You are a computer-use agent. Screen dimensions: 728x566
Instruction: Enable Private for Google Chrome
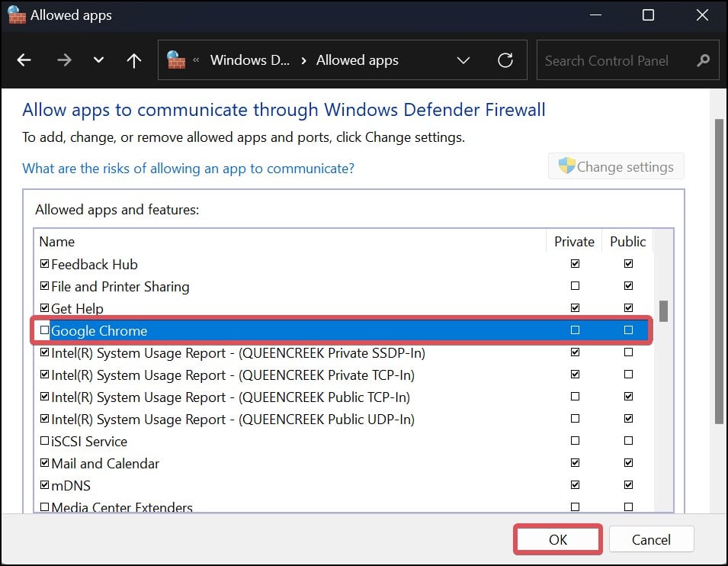pyautogui.click(x=575, y=330)
